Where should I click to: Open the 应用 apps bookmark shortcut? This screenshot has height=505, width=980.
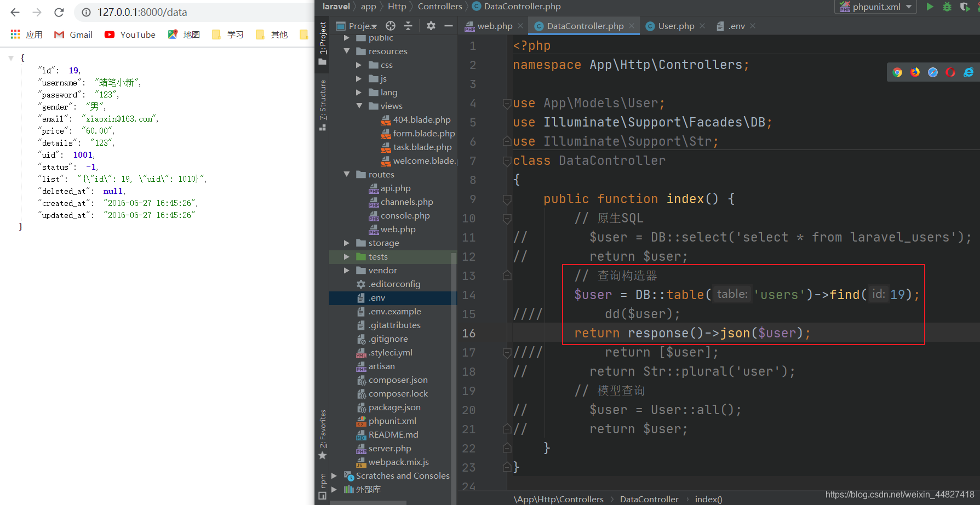pyautogui.click(x=26, y=35)
